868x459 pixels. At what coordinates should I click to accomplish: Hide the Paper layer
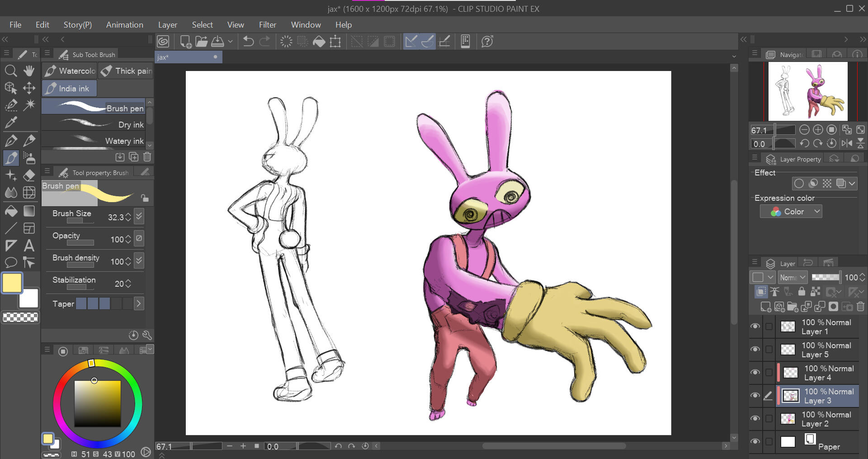755,442
